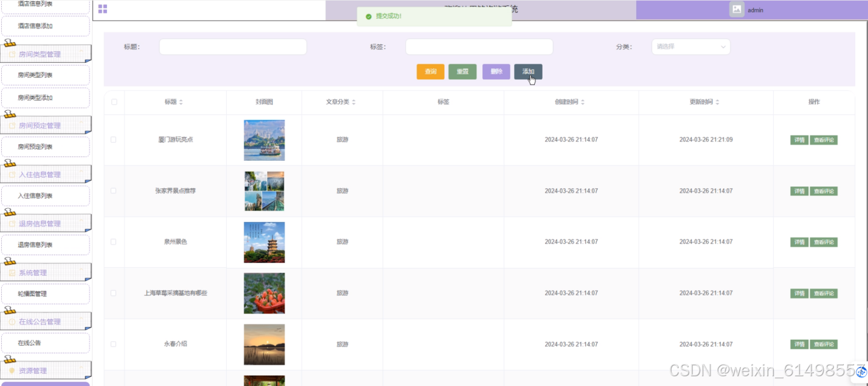Open 轮播图管理 in the sidebar
This screenshot has height=386, width=868.
46,294
